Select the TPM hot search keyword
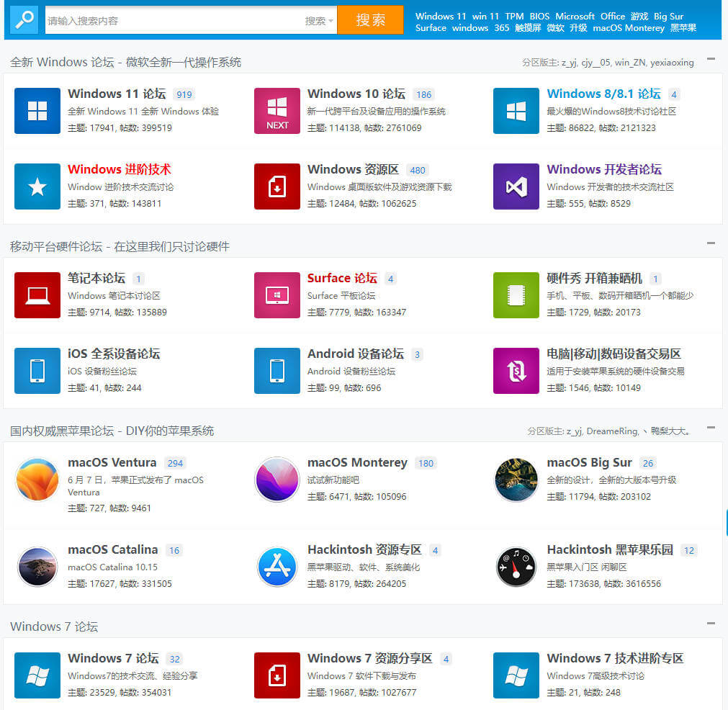The height and width of the screenshot is (710, 728). [x=514, y=17]
